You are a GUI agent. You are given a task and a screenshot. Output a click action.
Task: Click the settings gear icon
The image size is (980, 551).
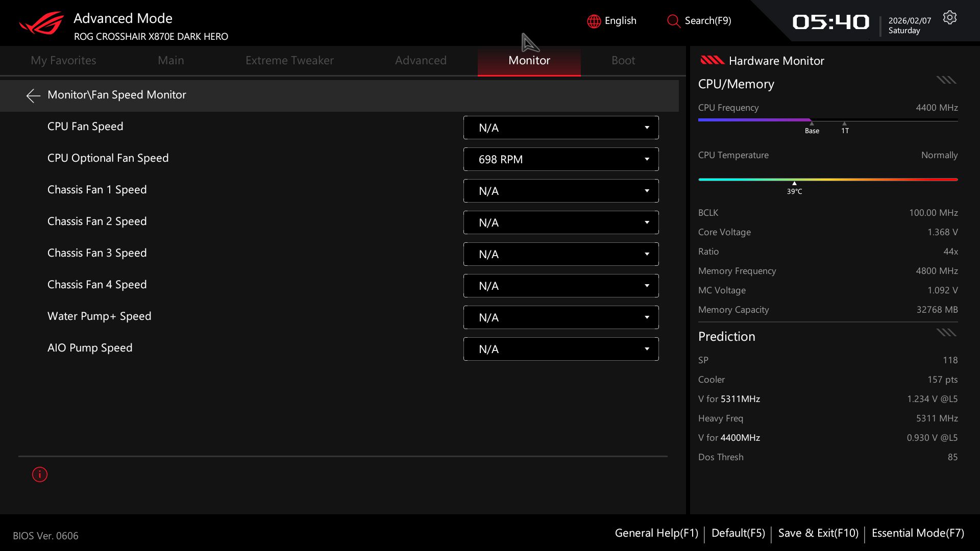(949, 18)
